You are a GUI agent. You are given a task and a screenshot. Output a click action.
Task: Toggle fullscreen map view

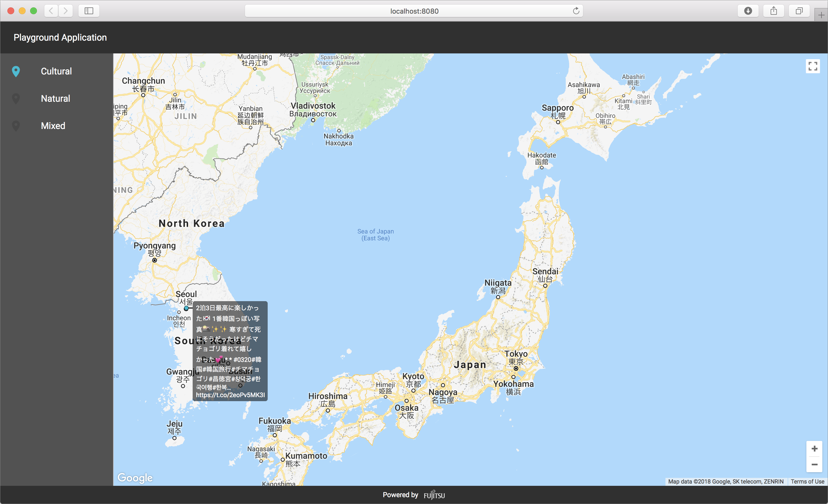pos(813,66)
